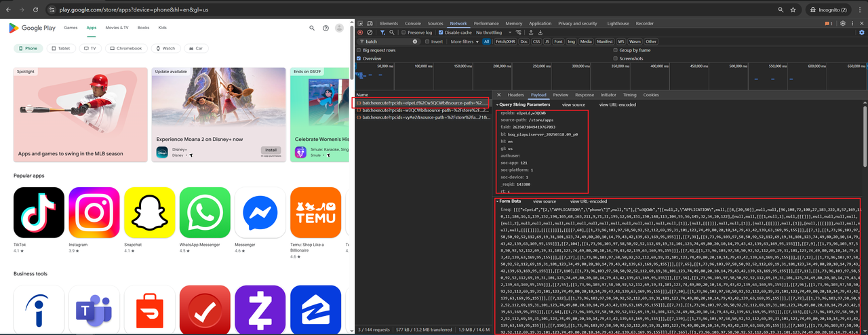Uncheck Disable cache checkbox
The width and height of the screenshot is (868, 335).
[x=441, y=32]
